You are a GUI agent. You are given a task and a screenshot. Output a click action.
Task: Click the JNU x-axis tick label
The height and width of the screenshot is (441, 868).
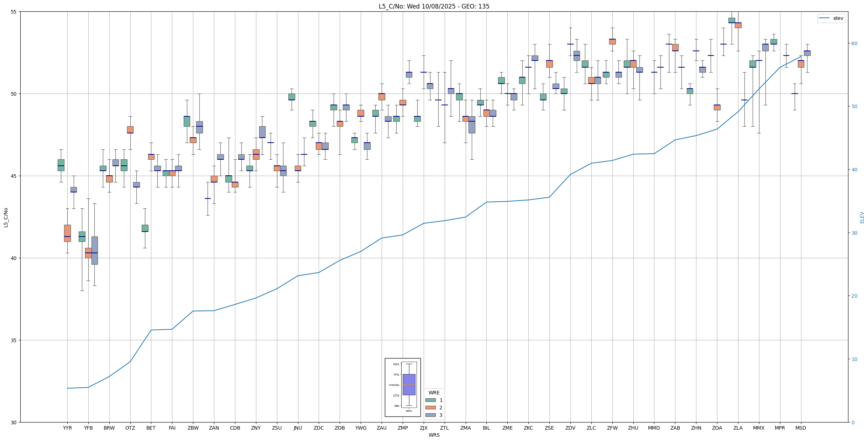click(298, 428)
